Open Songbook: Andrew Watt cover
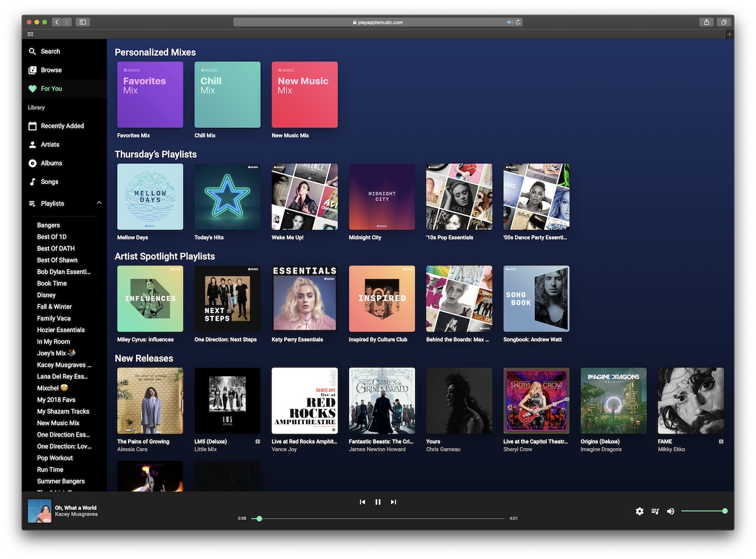Viewport: 756px width, 559px height. tap(536, 299)
